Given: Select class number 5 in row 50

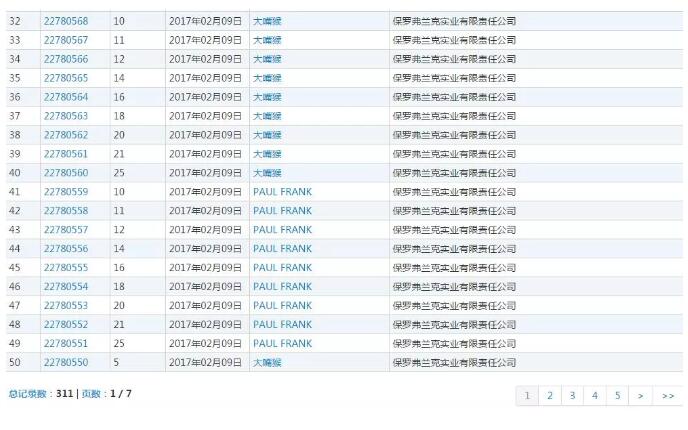Looking at the screenshot, I should coord(116,362).
